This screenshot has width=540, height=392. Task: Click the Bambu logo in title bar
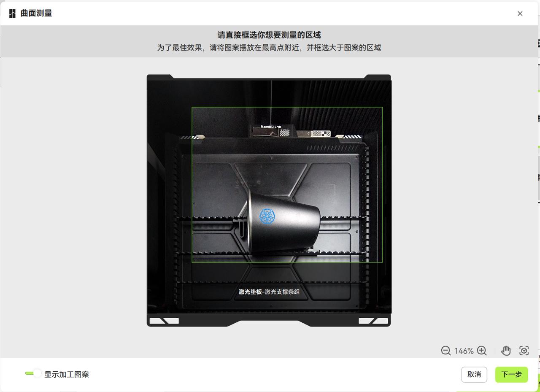coord(12,14)
